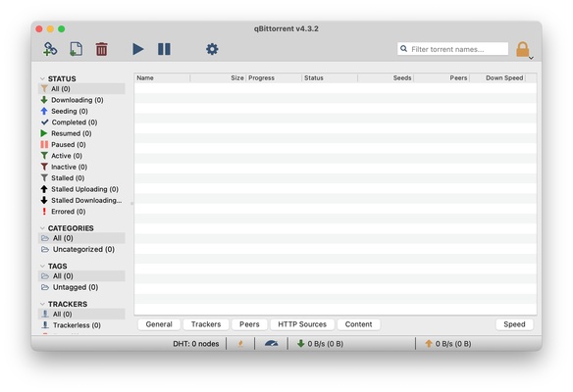Click the Add torrent link icon
The width and height of the screenshot is (573, 392).
click(50, 49)
